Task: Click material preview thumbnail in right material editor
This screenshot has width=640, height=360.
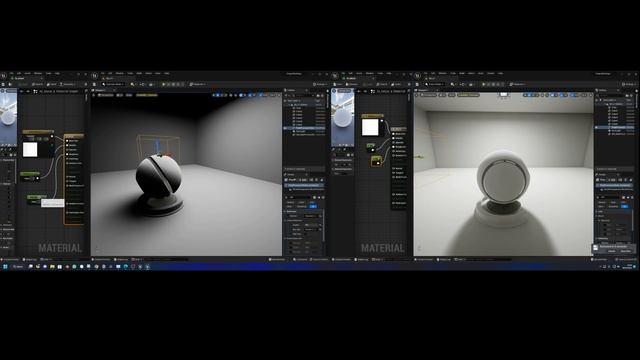Action: click(x=342, y=118)
